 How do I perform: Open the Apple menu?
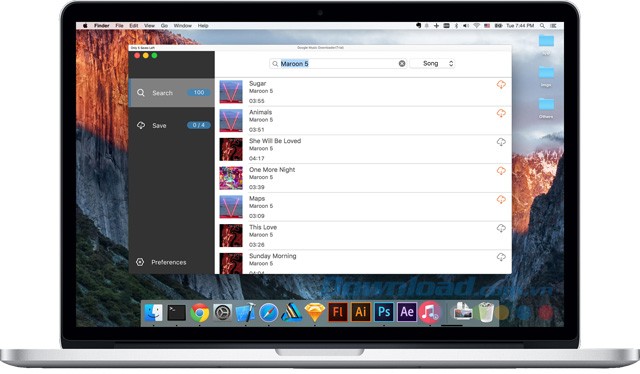point(85,25)
